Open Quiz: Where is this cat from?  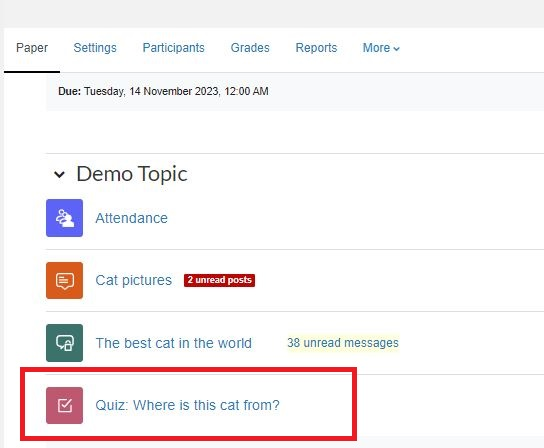tap(187, 405)
